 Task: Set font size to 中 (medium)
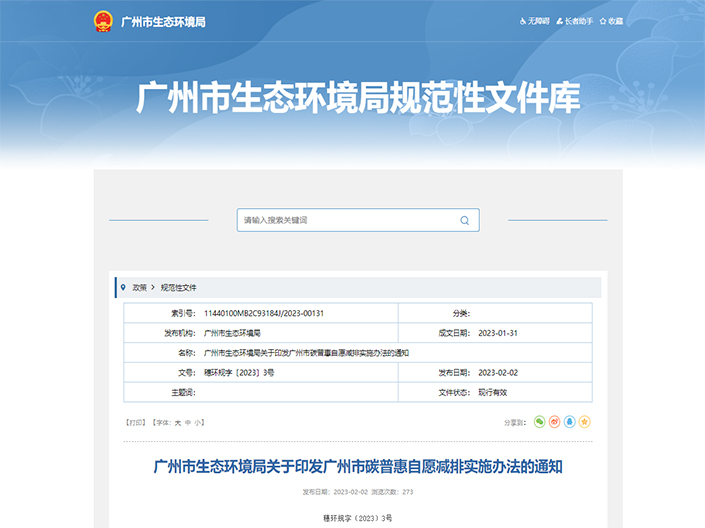[188, 423]
